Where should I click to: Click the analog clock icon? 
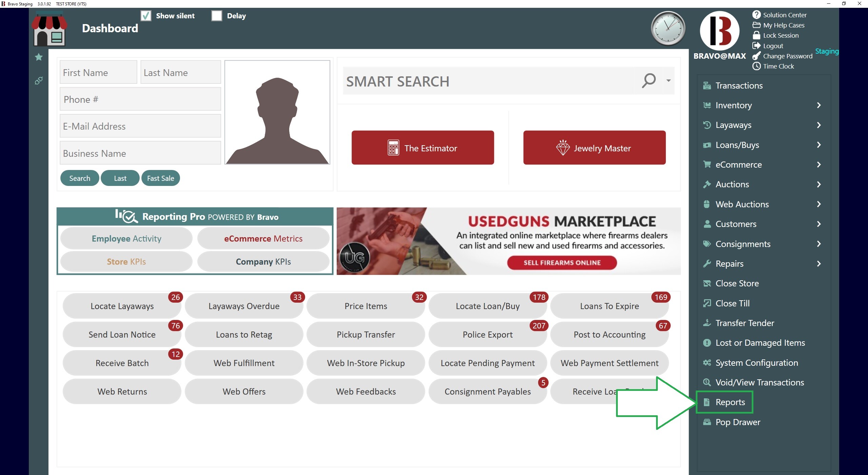[x=668, y=28]
